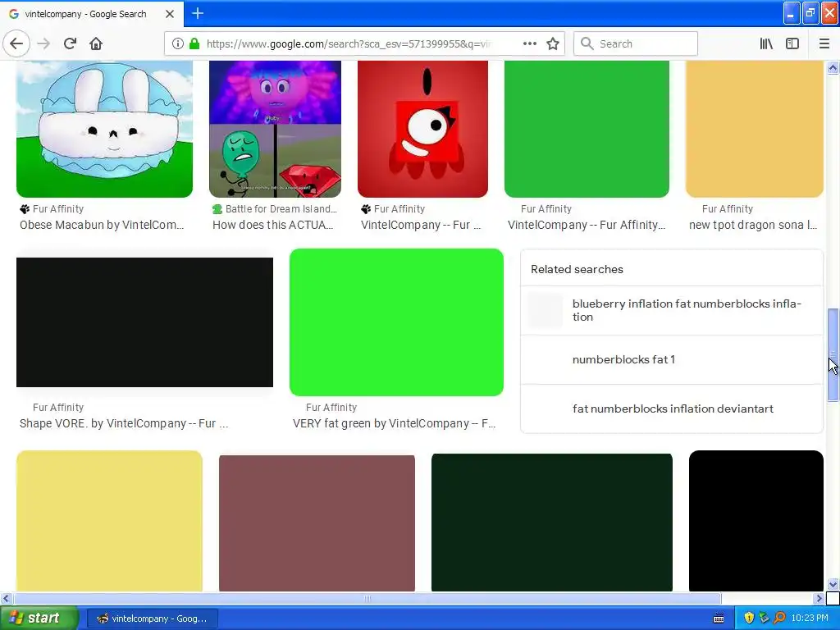Click the orange magnifier tray icon
The width and height of the screenshot is (840, 630).
click(780, 619)
